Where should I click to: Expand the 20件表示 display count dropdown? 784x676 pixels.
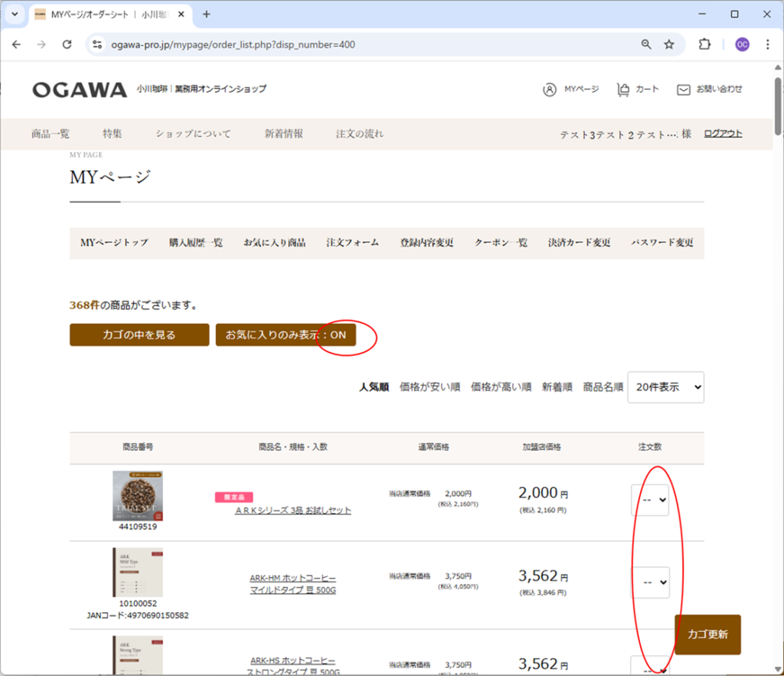(665, 387)
